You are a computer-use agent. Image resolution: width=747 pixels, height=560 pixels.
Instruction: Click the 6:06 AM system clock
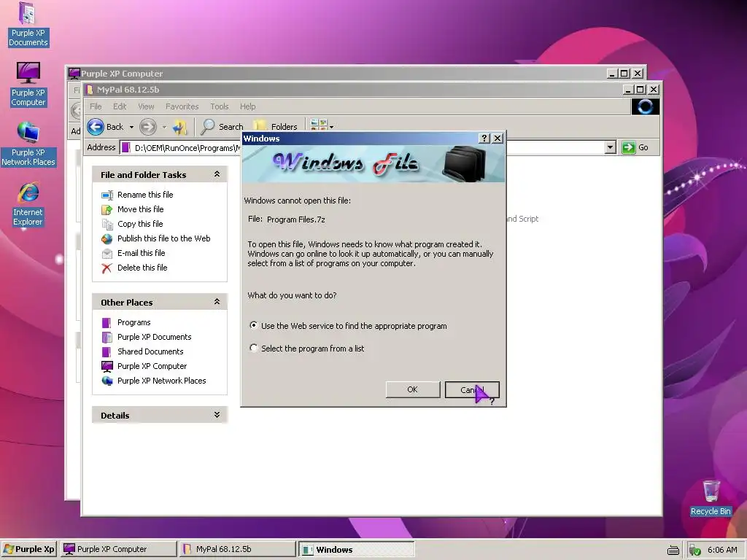[x=722, y=550]
